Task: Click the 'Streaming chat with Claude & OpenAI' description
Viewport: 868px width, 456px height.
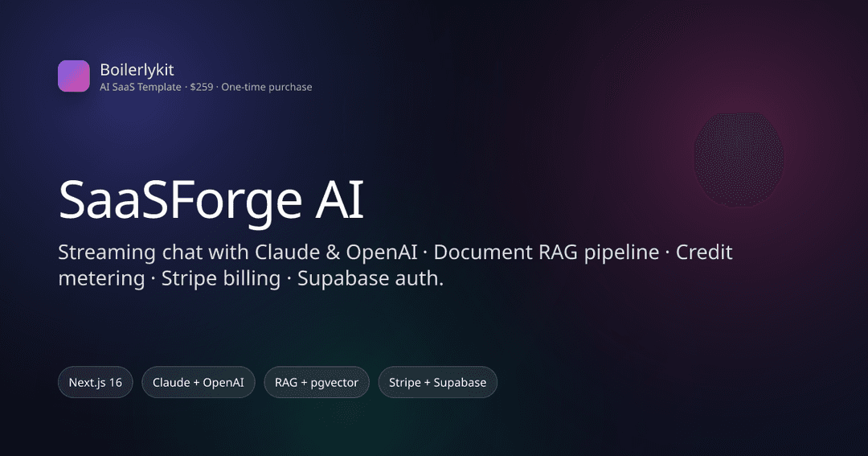Action: tap(395, 265)
